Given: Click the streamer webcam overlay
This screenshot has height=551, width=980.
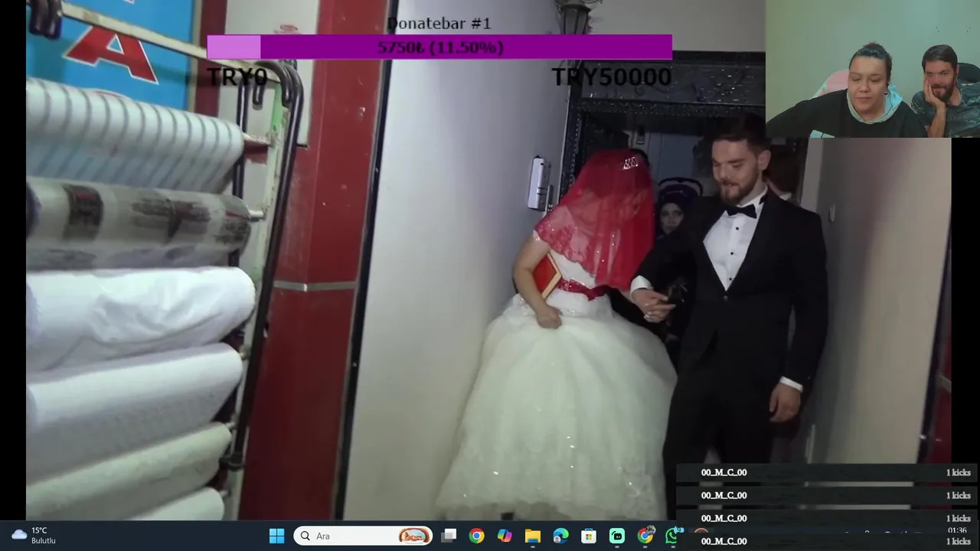Looking at the screenshot, I should 873,69.
